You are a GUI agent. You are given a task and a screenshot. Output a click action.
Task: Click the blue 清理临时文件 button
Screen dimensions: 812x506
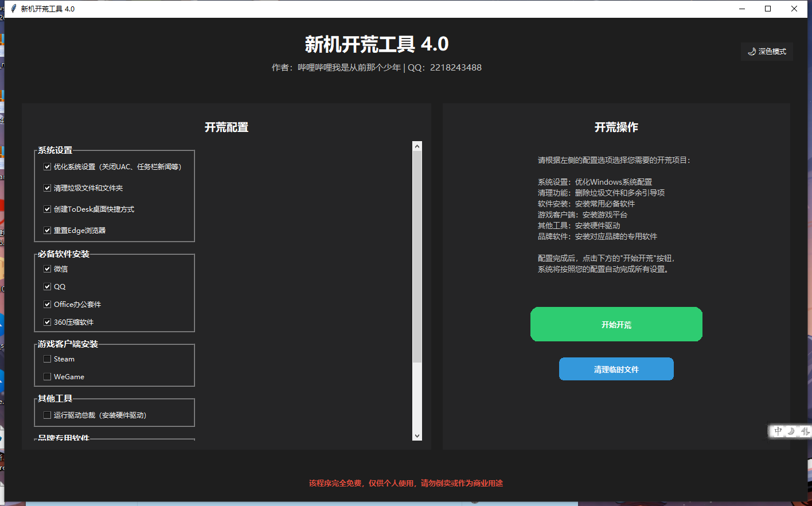(x=616, y=369)
